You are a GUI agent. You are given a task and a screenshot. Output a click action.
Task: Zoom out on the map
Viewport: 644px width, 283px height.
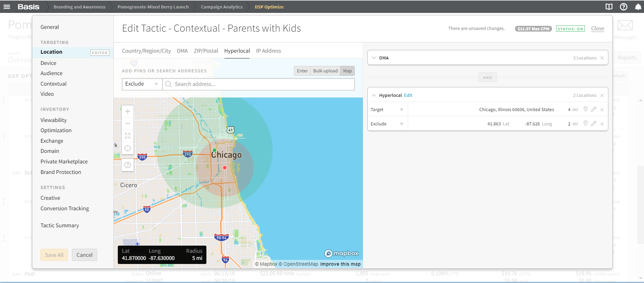point(128,124)
